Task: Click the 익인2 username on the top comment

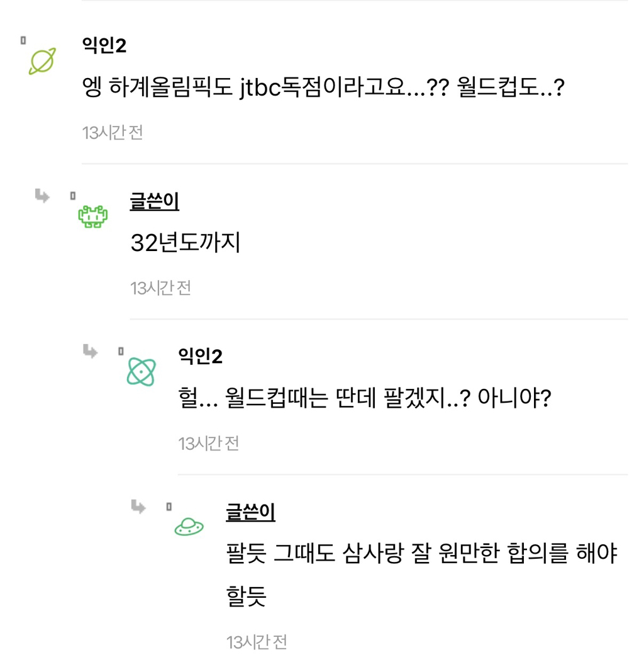Action: 104,45
